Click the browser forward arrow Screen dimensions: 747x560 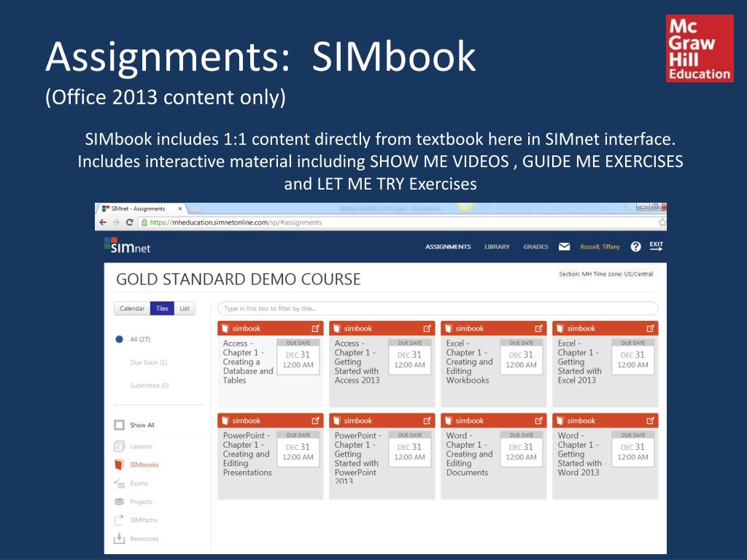click(x=116, y=222)
